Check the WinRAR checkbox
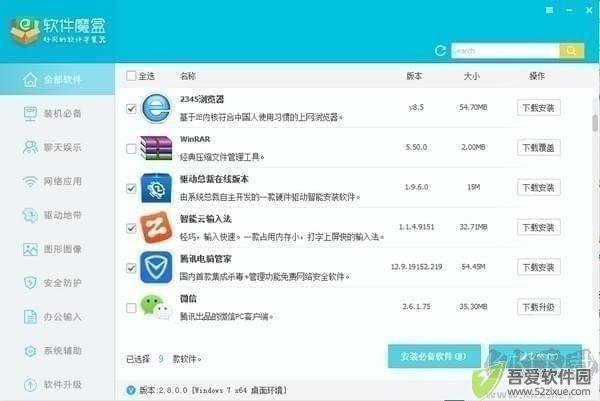 coord(131,148)
